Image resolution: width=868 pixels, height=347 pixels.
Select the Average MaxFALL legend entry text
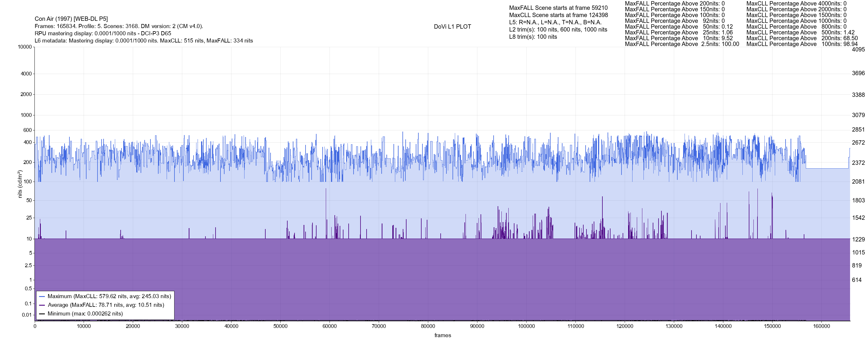106,305
